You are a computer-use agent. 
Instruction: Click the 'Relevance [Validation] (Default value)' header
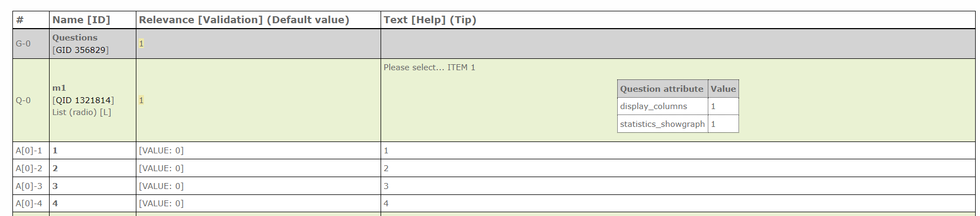pos(244,20)
